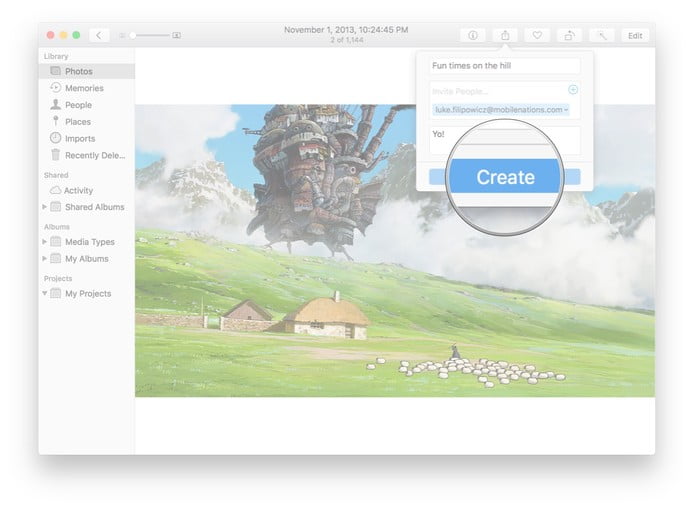This screenshot has height=509, width=695.
Task: Click the Photos library icon in sidebar
Action: [55, 71]
